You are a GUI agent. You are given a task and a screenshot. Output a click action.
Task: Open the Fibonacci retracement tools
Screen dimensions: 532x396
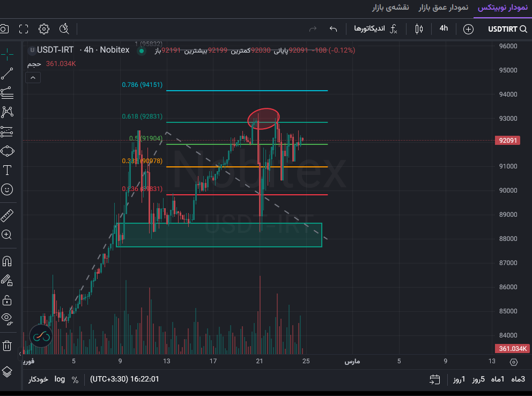tap(7, 93)
